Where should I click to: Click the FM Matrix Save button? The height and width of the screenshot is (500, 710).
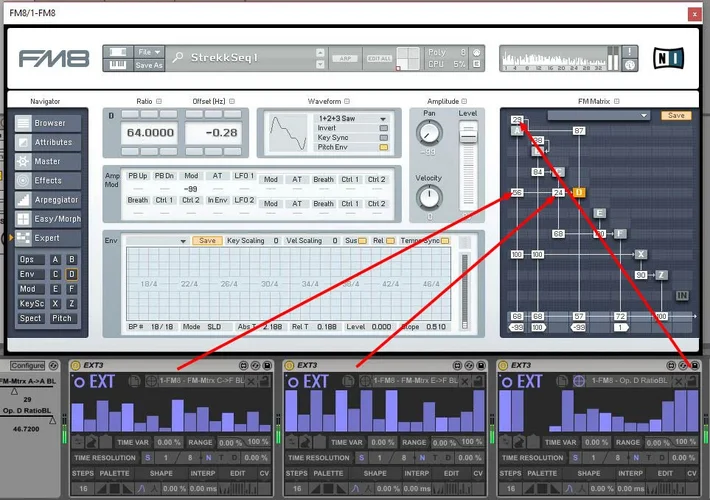[x=676, y=115]
